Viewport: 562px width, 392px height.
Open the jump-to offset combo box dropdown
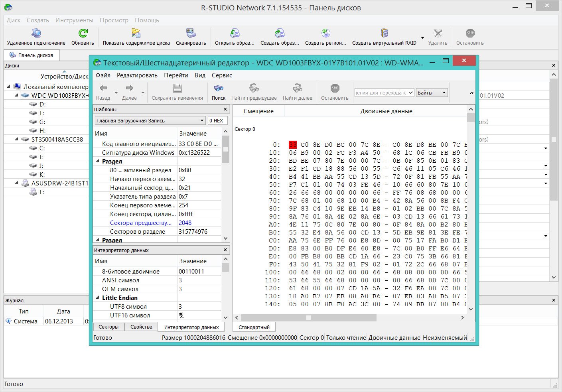[x=410, y=93]
